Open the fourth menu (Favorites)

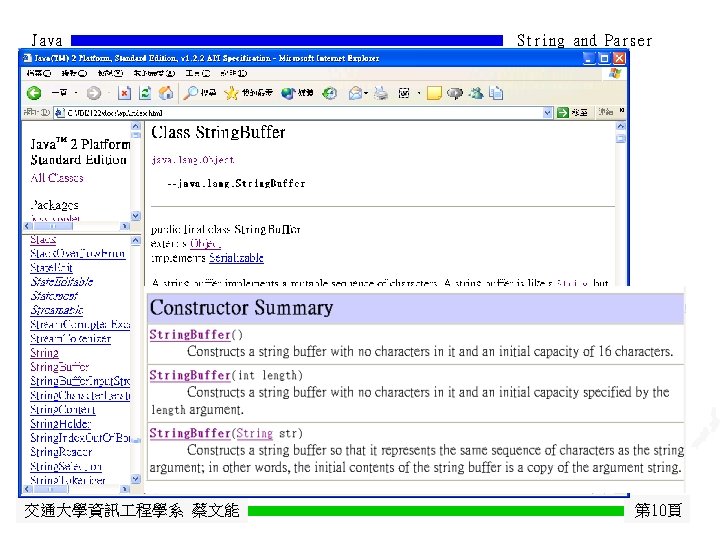[154, 73]
